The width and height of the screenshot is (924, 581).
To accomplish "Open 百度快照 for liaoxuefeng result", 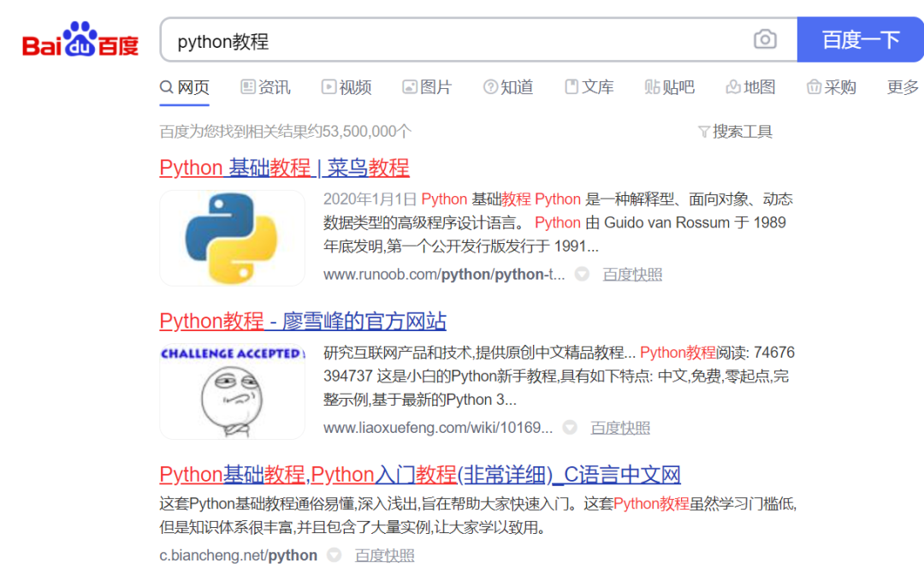I will pyautogui.click(x=620, y=428).
